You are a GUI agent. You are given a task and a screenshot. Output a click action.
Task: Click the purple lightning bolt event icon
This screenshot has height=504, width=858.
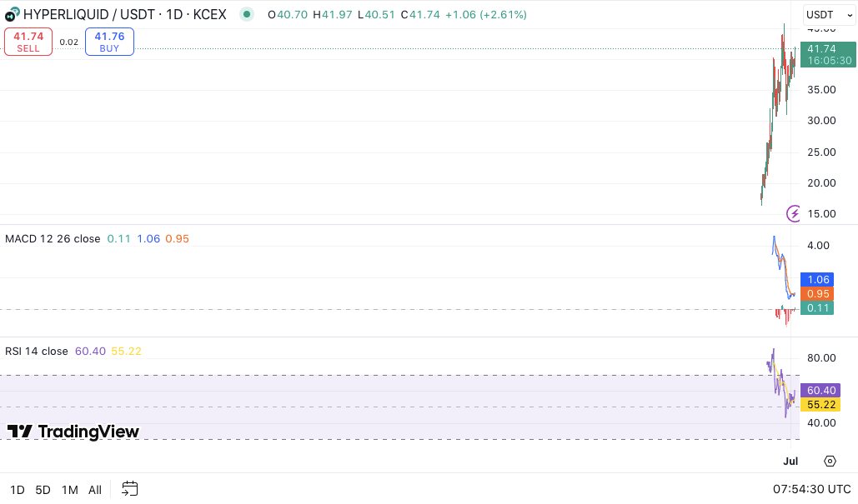pos(794,213)
